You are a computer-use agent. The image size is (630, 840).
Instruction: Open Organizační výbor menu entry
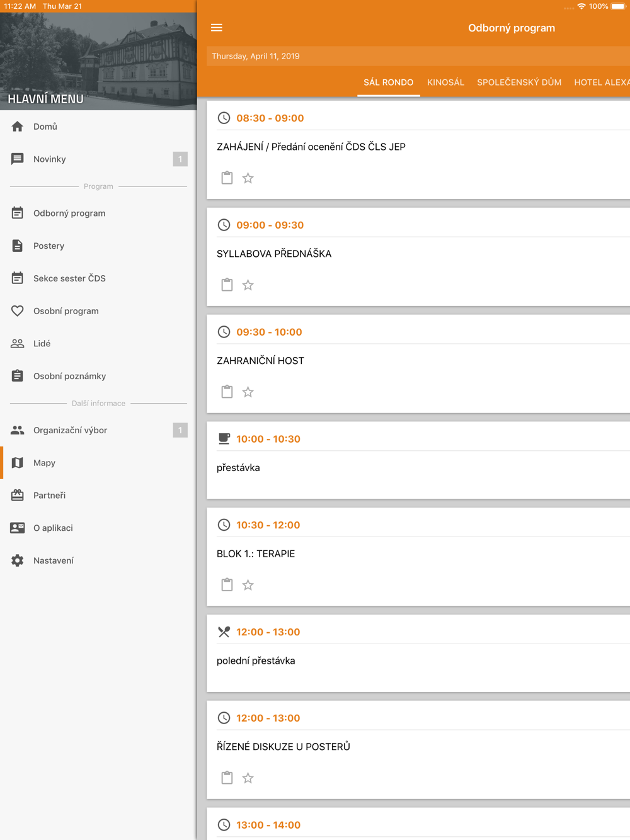click(98, 430)
